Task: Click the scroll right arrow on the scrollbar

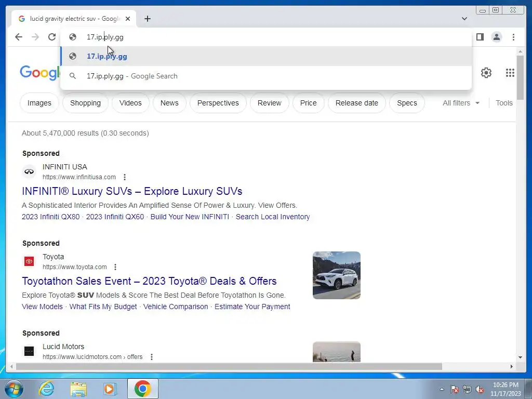Action: [512, 366]
